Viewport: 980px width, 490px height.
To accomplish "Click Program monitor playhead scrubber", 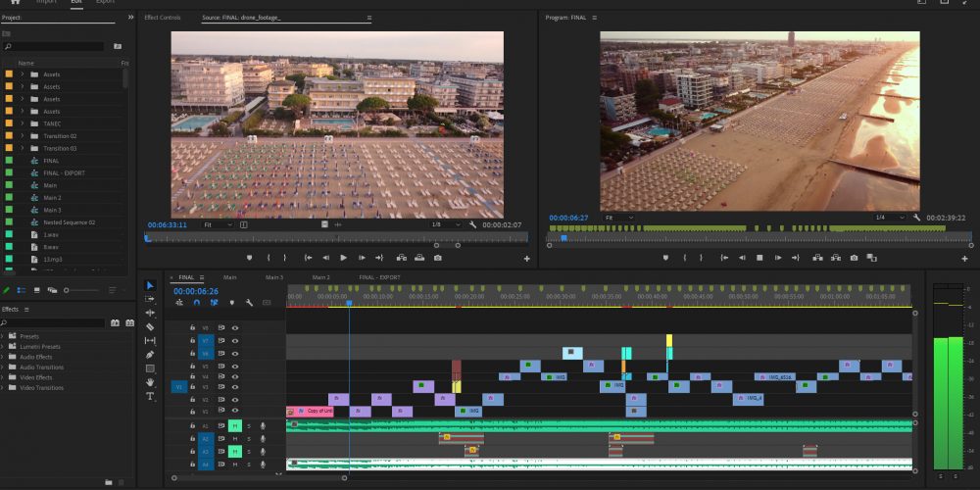I will click(x=563, y=238).
